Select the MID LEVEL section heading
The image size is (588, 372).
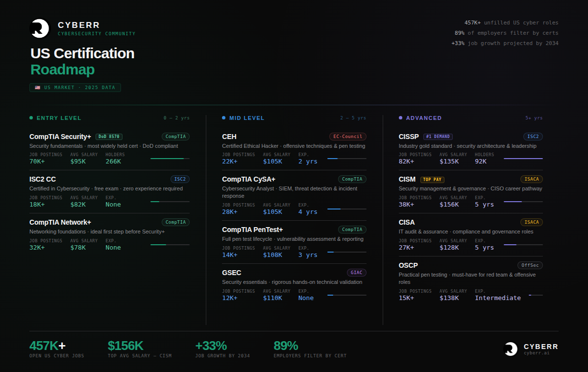(247, 118)
